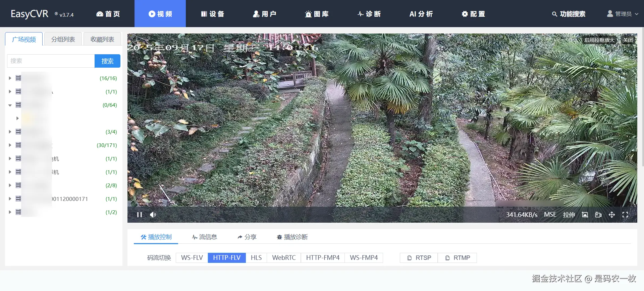
Task: Click the device icon of the (2/8) row
Action: point(18,185)
